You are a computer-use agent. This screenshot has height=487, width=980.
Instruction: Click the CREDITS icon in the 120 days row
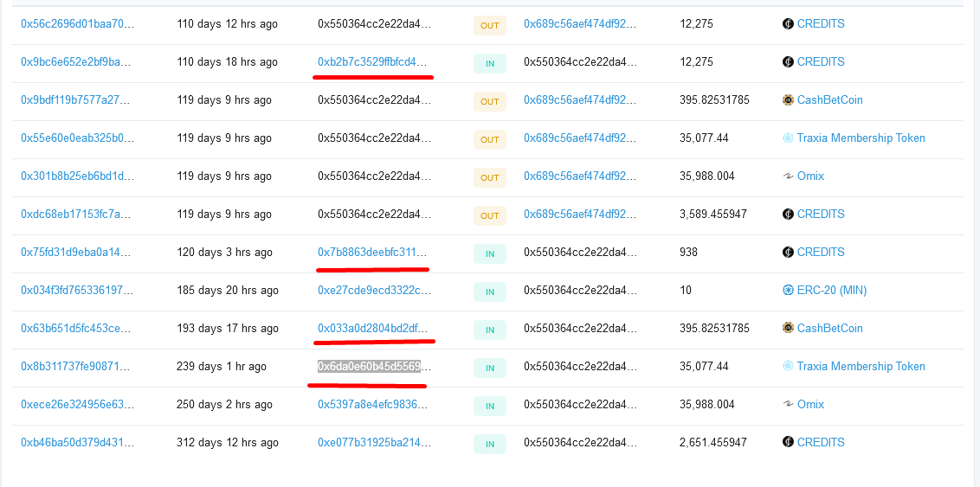coord(788,253)
